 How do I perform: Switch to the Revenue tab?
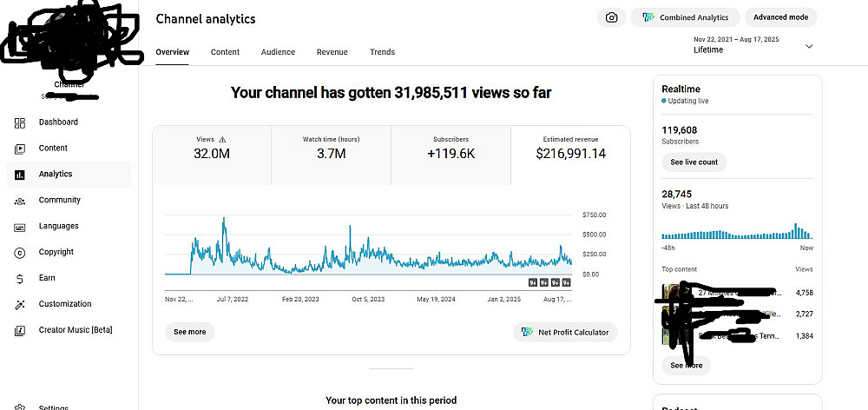[x=332, y=52]
